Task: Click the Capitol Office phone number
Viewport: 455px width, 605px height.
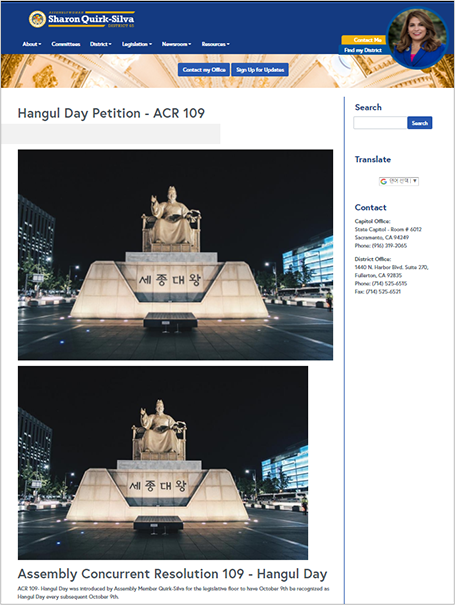Action: pos(389,245)
